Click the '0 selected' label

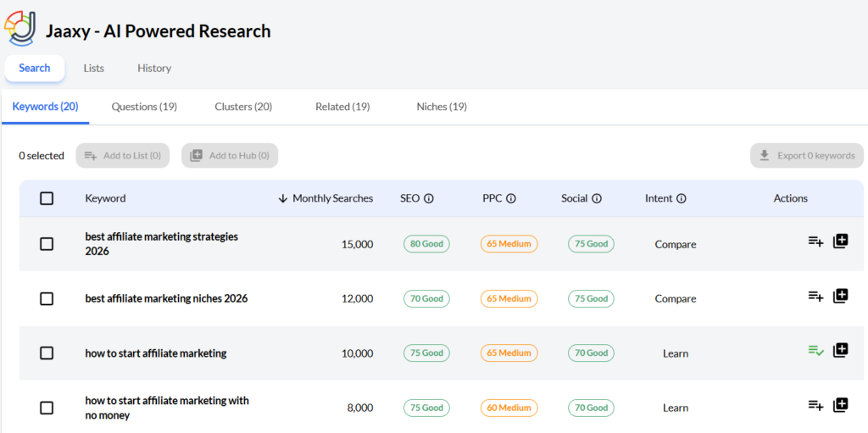point(42,156)
